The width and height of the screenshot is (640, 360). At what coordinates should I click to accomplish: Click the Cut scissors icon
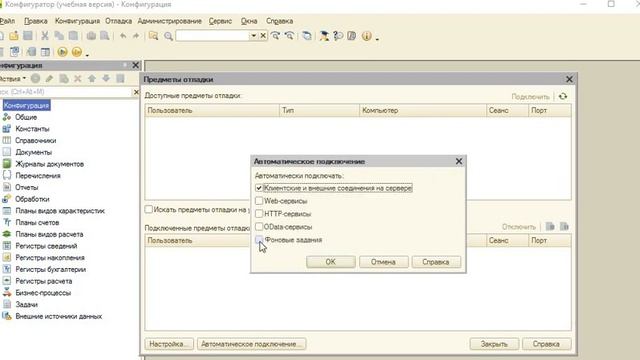tap(45, 36)
